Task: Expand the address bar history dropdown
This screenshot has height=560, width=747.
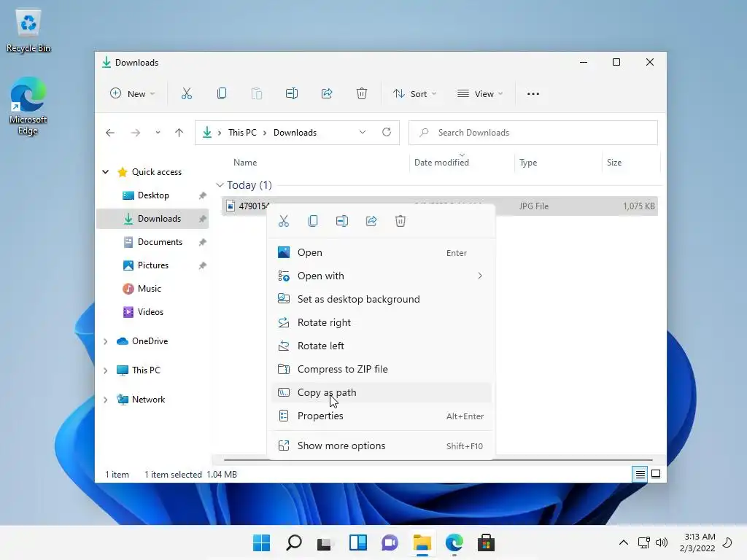Action: point(363,133)
